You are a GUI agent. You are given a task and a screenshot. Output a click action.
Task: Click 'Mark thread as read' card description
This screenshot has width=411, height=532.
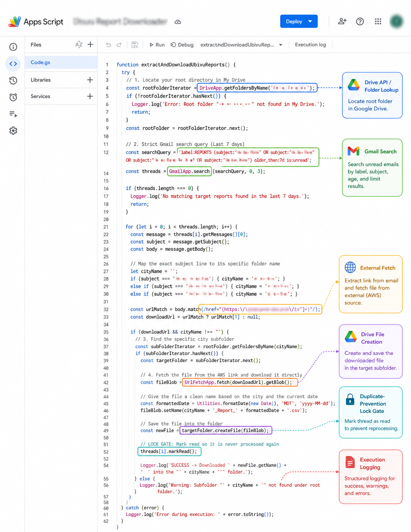(x=371, y=425)
